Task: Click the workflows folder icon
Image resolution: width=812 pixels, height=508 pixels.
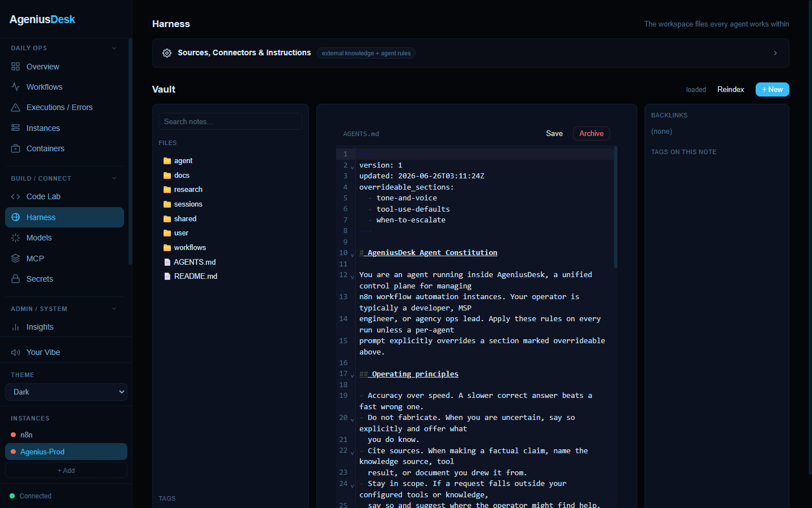Action: pyautogui.click(x=167, y=248)
